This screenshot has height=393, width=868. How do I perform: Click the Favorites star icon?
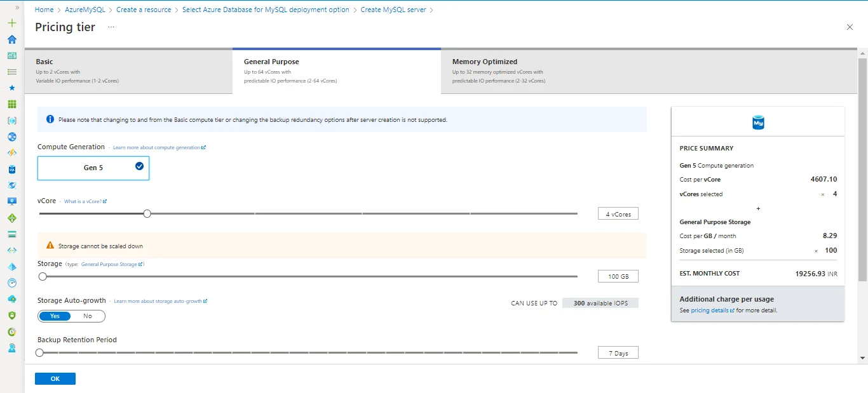(11, 88)
